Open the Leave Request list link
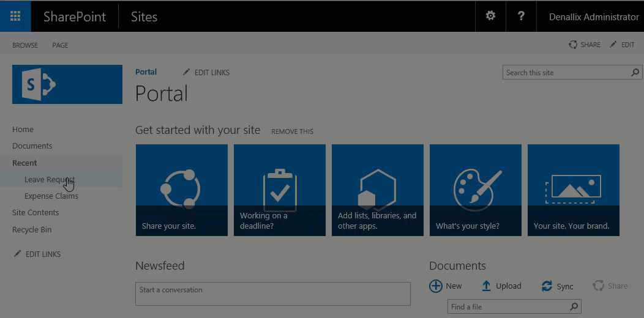The height and width of the screenshot is (318, 644). [x=50, y=179]
